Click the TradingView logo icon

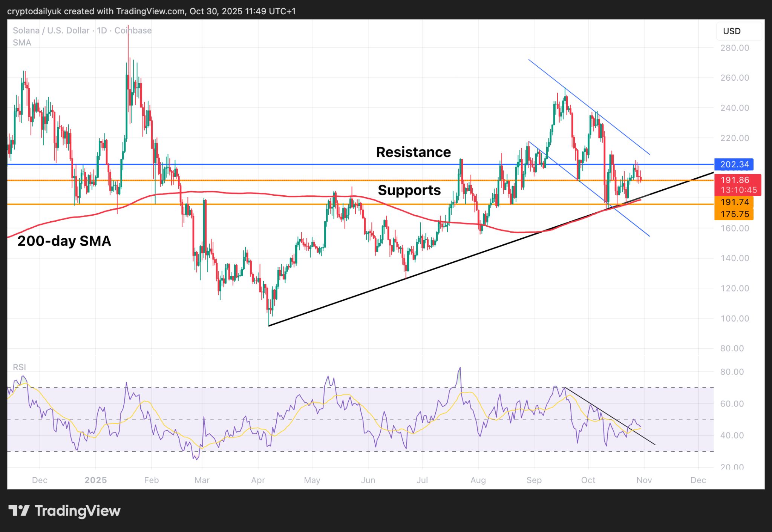pos(19,511)
